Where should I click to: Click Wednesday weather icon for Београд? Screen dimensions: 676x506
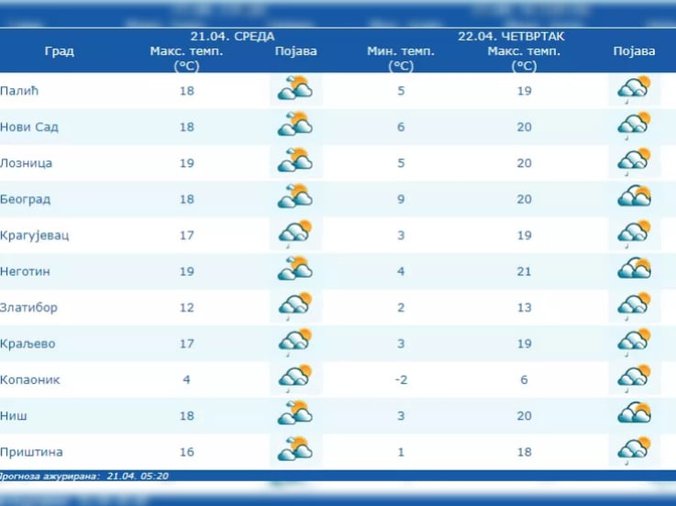296,197
